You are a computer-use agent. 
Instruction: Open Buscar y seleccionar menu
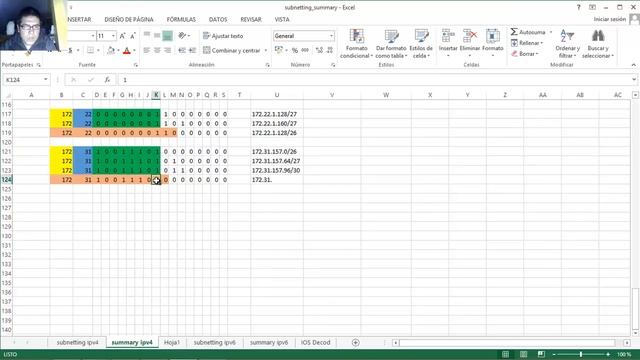598,44
